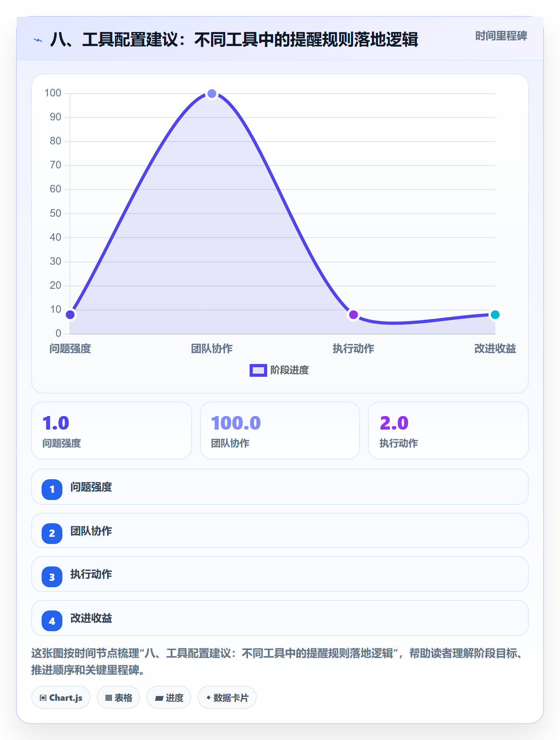Image resolution: width=560 pixels, height=740 pixels.
Task: Click the number 3 badge beside 执行动作
Action: (x=52, y=577)
